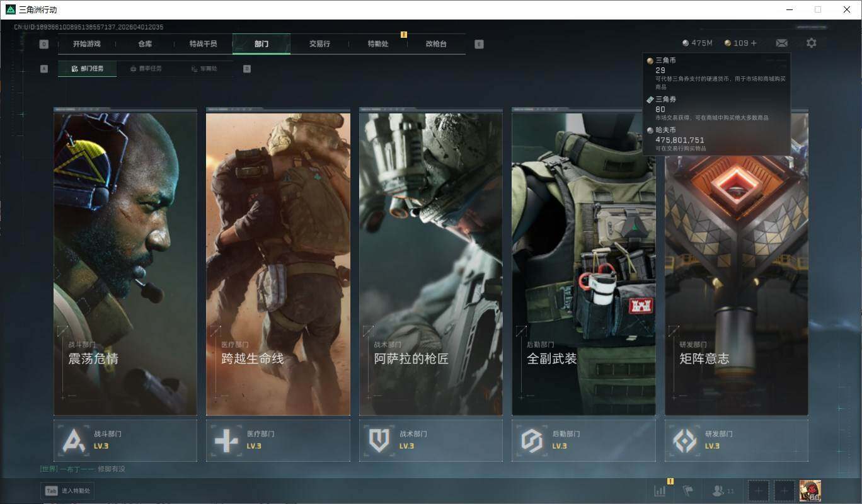Open the 阿萨拉的枪匠 mission card

(431, 261)
